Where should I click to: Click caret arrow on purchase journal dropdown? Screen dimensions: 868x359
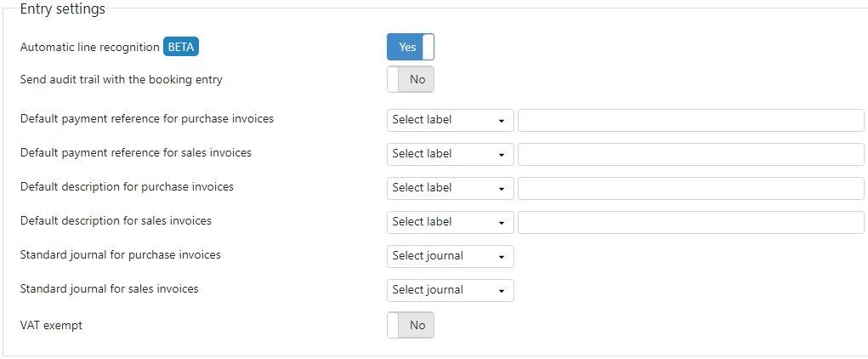(502, 258)
